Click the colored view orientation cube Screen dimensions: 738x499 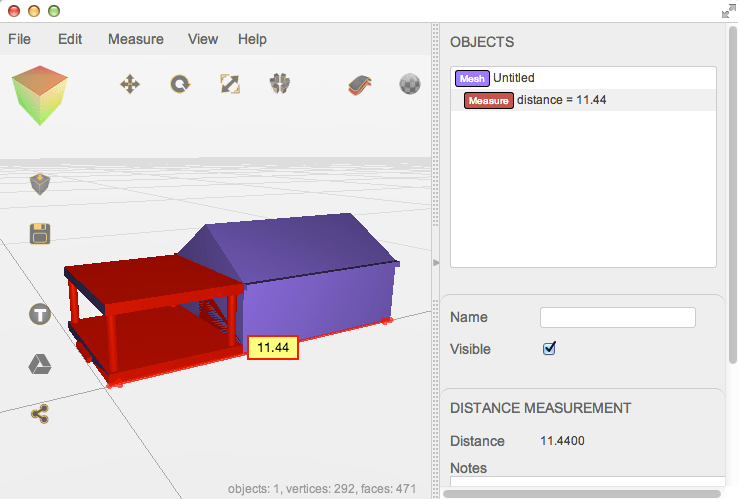[40, 96]
